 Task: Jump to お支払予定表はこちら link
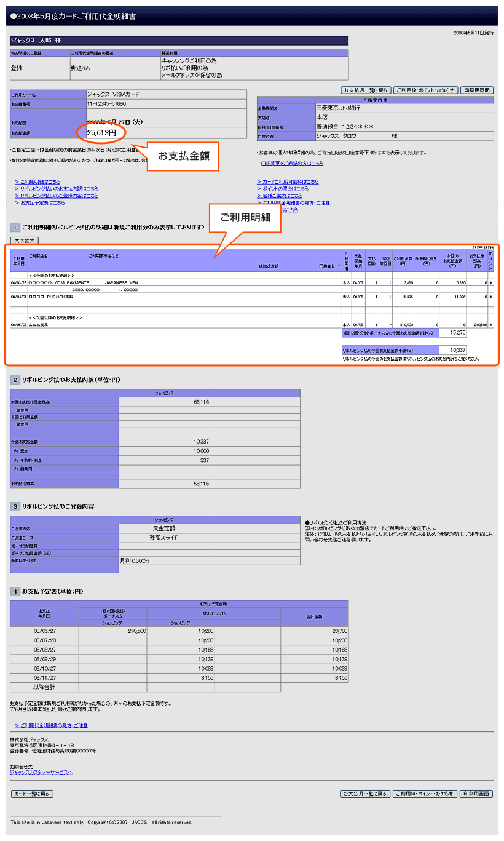[40, 202]
